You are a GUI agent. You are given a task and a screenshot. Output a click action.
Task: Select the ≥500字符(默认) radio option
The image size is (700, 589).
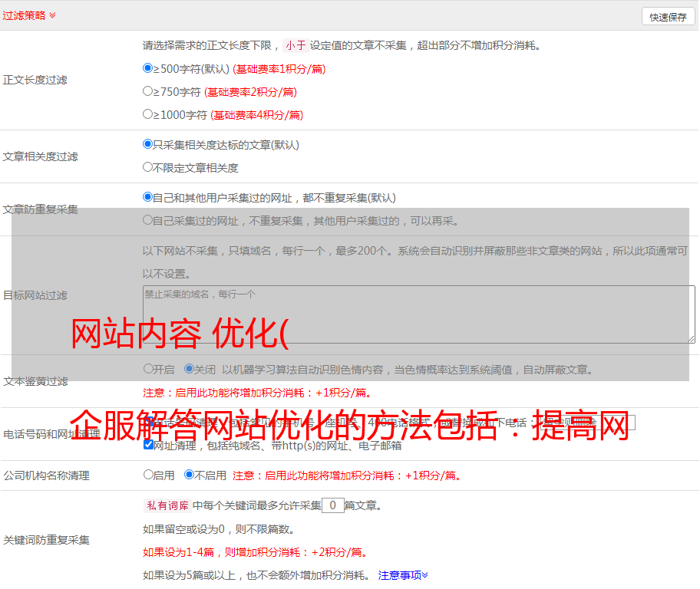click(x=147, y=68)
